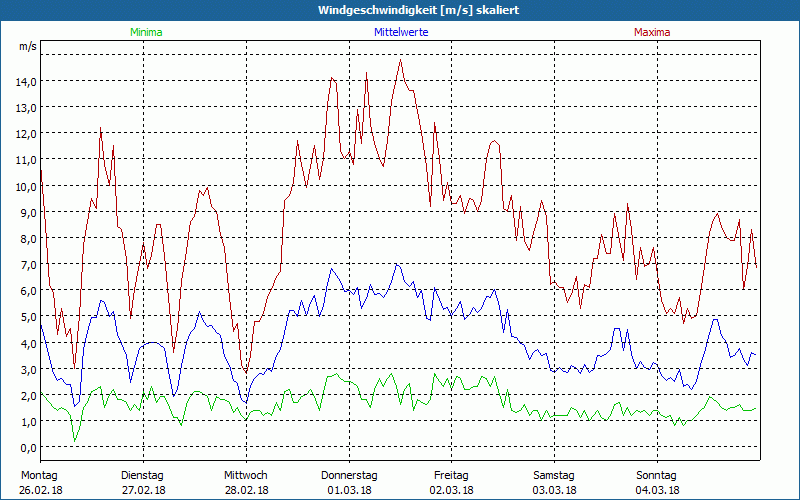The image size is (800, 500).
Task: Click the 0,0 y-axis label
Action: (x=29, y=448)
